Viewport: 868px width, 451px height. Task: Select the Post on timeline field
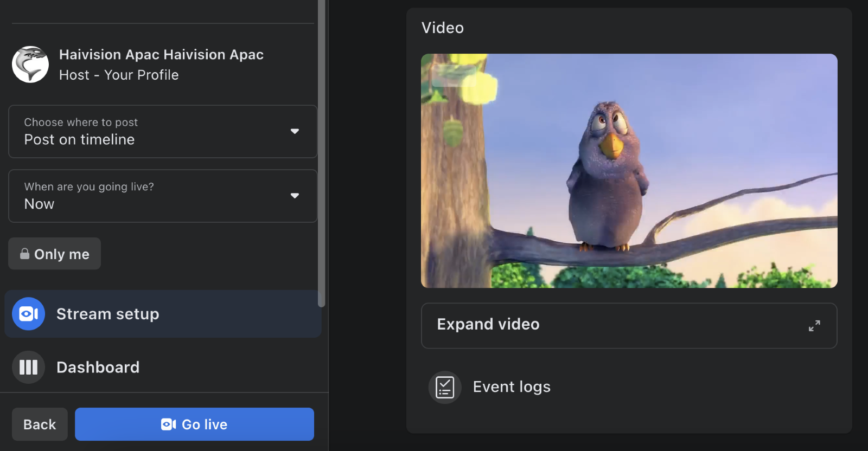[79, 140]
